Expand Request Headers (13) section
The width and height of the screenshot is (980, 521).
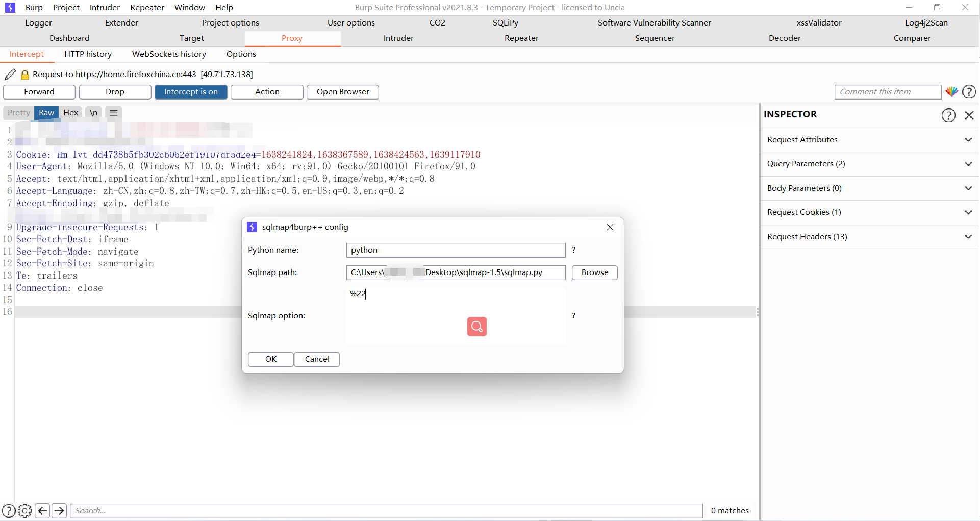(869, 237)
